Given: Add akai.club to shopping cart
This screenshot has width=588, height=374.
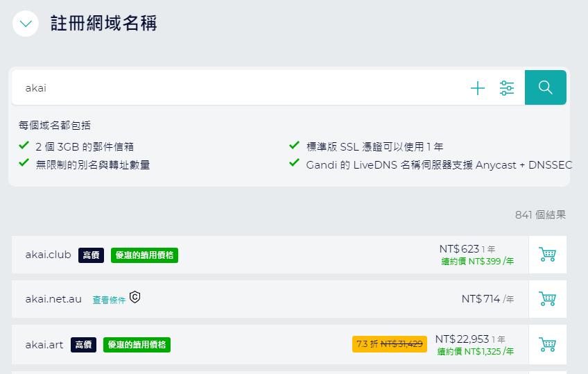Looking at the screenshot, I should [x=547, y=255].
